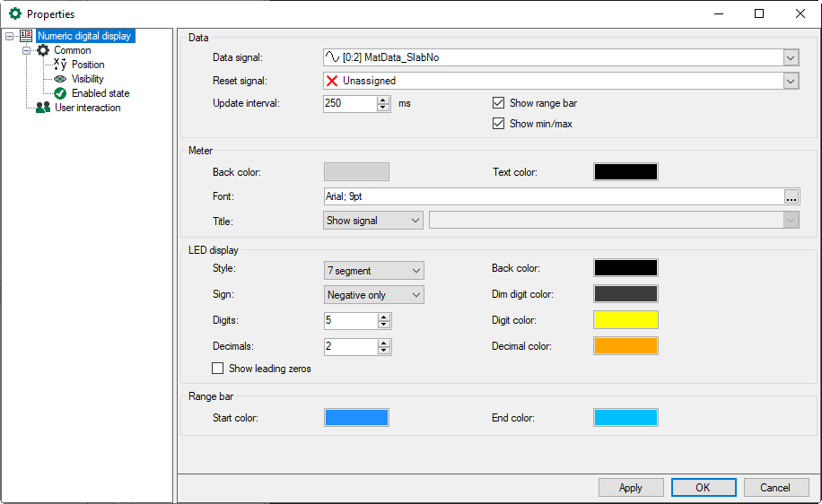The width and height of the screenshot is (822, 504).
Task: Pick the yellow Digit color swatch
Action: 625,320
